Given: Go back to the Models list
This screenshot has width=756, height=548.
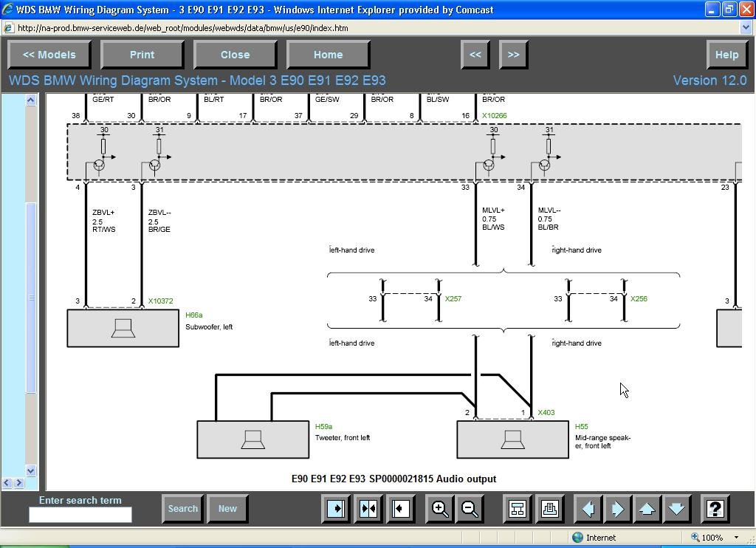Looking at the screenshot, I should [x=49, y=55].
